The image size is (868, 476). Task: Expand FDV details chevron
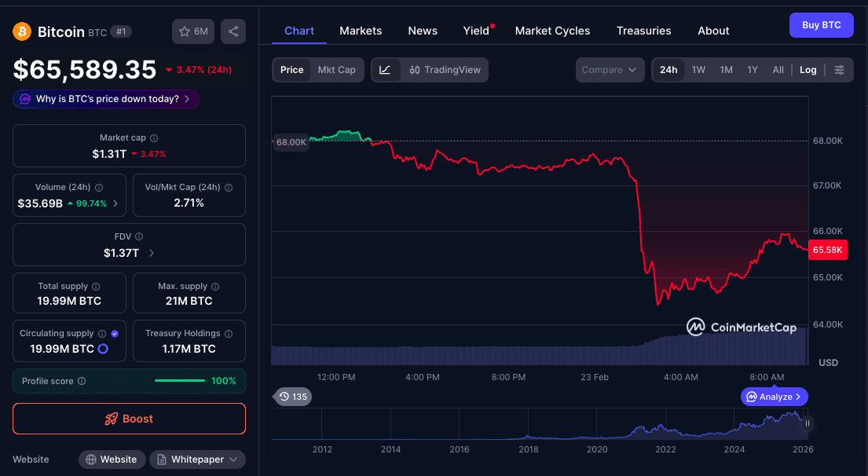152,253
